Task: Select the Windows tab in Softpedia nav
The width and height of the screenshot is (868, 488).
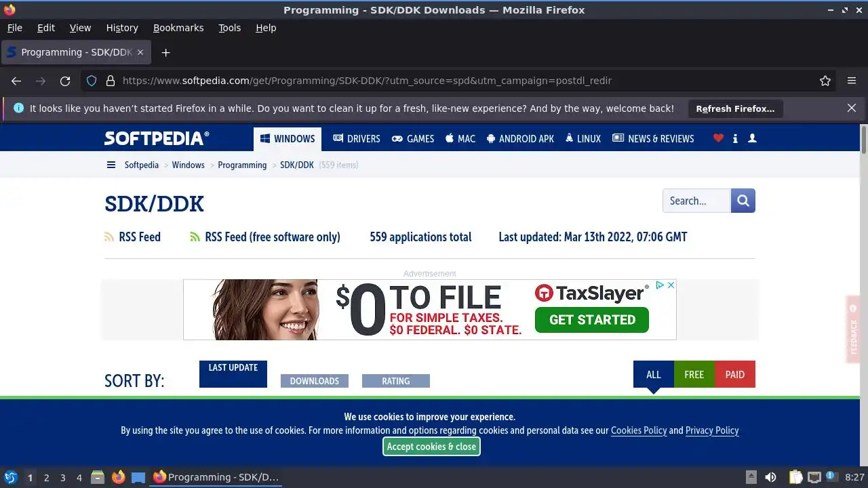Action: point(288,139)
